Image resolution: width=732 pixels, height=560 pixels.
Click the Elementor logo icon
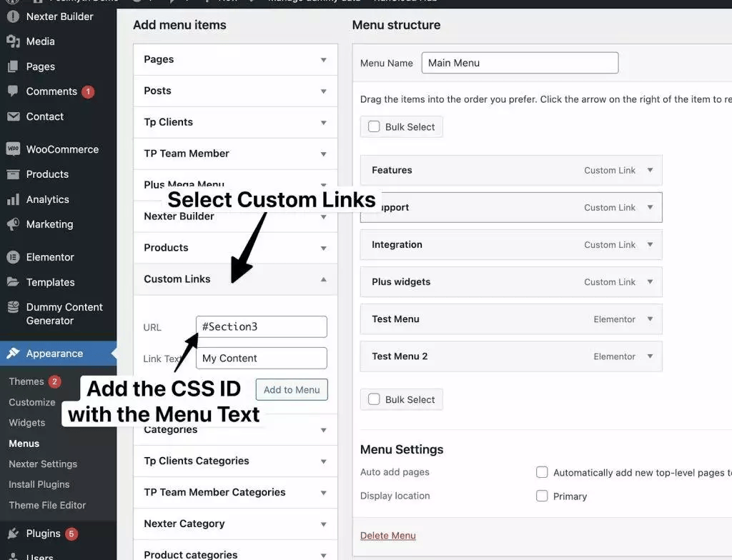coord(13,257)
